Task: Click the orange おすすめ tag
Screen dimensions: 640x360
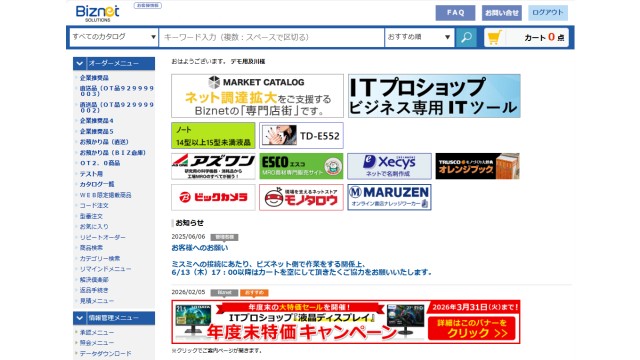Action: pyautogui.click(x=254, y=293)
